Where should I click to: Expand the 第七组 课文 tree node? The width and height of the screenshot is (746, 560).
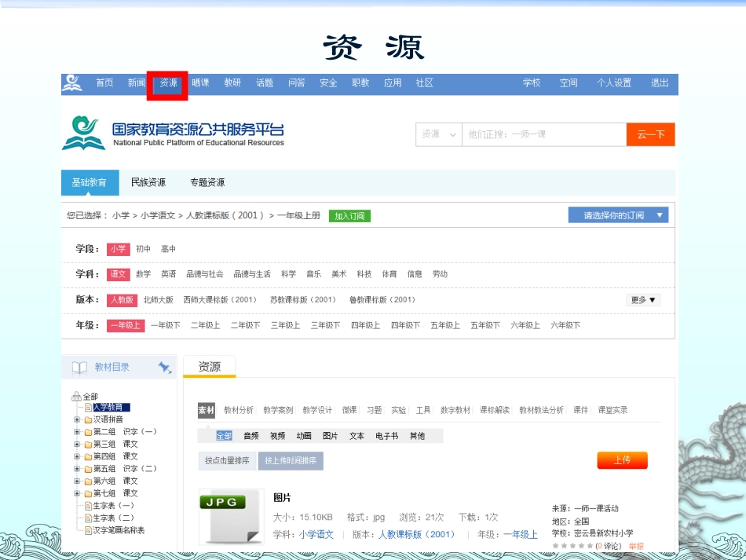77,493
